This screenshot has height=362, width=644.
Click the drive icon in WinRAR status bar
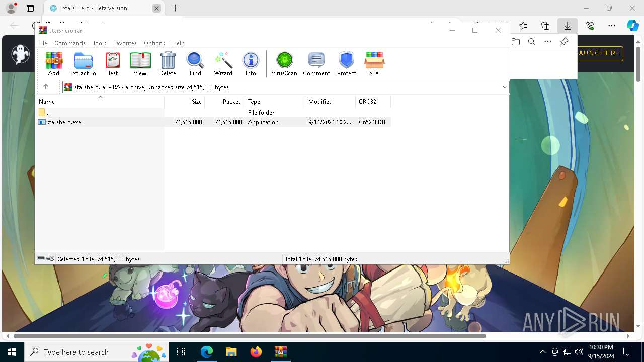41,259
